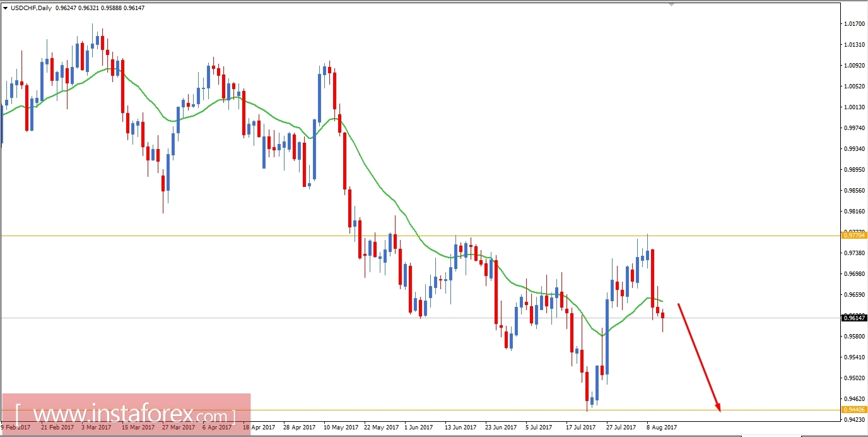Click the OHLC price readout 0.96247
Image resolution: width=868 pixels, height=437 pixels.
(66, 8)
